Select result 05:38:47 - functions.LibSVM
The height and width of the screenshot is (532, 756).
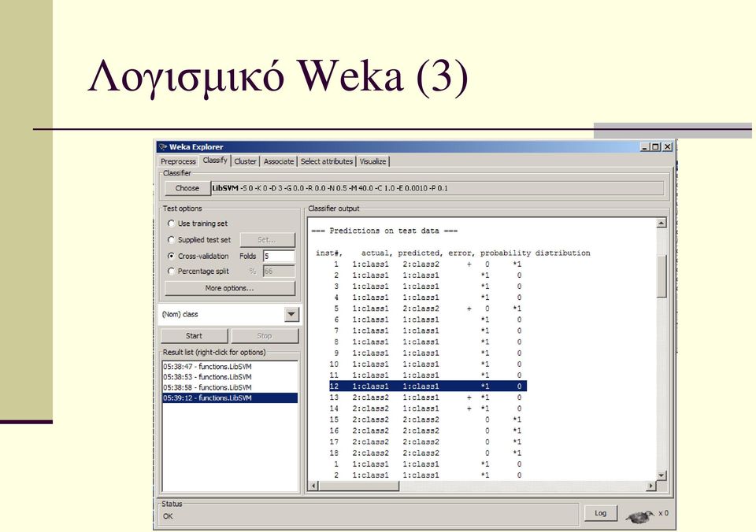click(x=230, y=367)
